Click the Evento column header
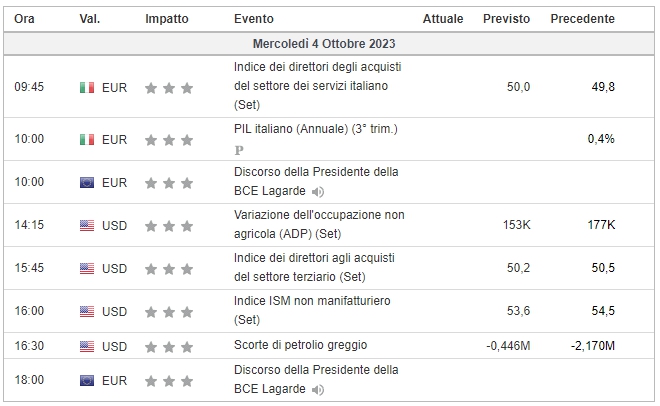Viewport: 660px width, 406px height. click(x=254, y=19)
